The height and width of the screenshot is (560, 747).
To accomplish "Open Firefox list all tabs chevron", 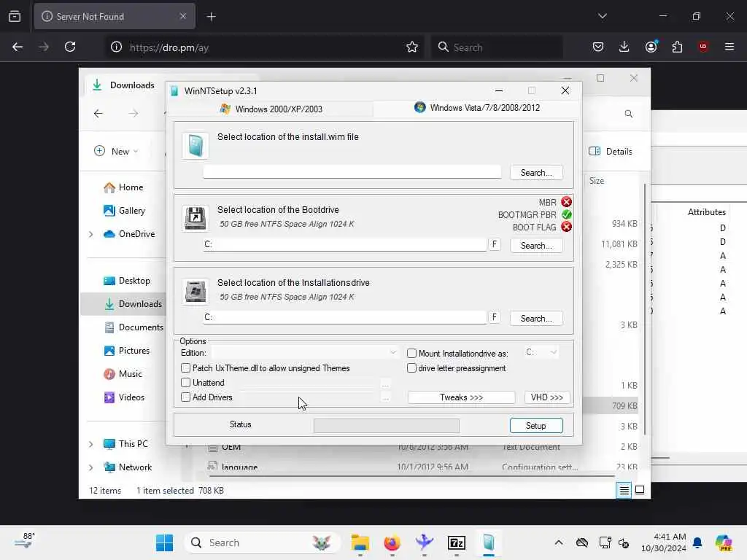I will point(602,16).
